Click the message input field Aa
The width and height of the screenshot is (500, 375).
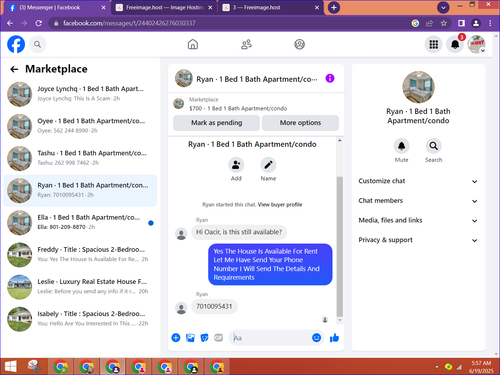(271, 338)
